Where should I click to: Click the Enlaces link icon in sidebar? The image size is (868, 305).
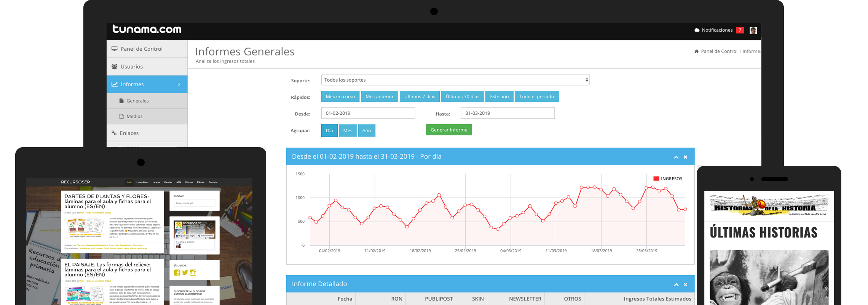tap(114, 133)
